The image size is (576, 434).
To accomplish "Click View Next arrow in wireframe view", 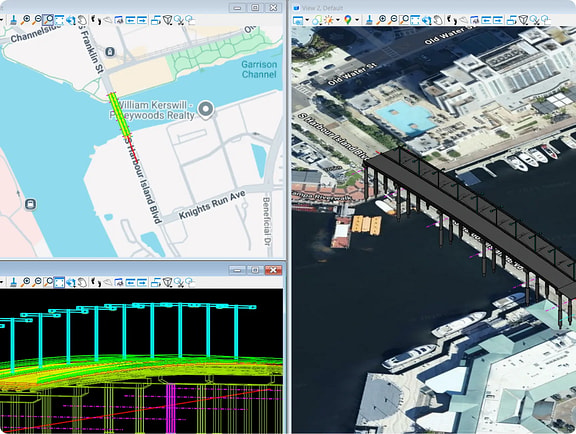I will click(142, 282).
